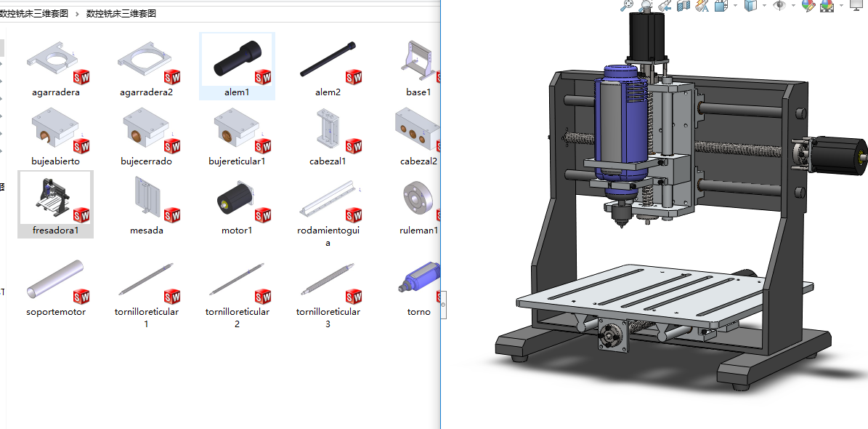Image resolution: width=868 pixels, height=429 pixels.
Task: Select the bujeabierto bearing file
Action: (x=56, y=136)
